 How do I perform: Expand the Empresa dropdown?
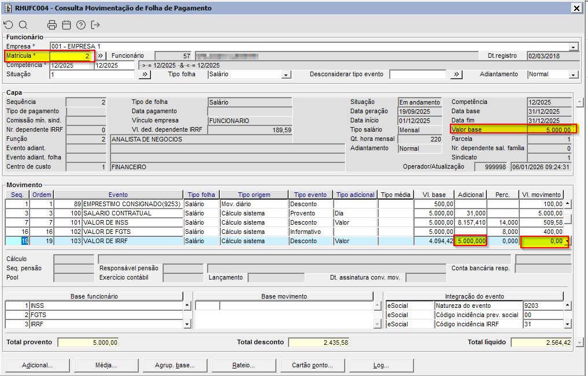(573, 47)
